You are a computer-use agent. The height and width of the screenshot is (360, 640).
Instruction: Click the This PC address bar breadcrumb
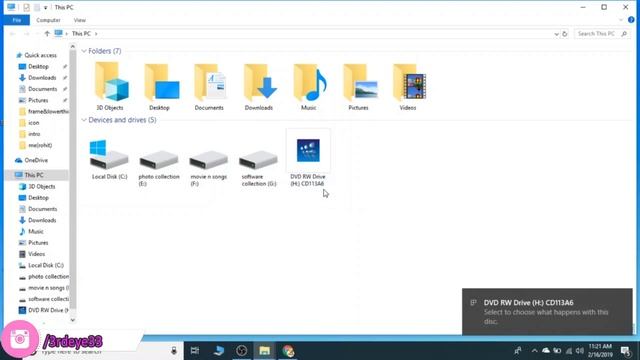(81, 34)
